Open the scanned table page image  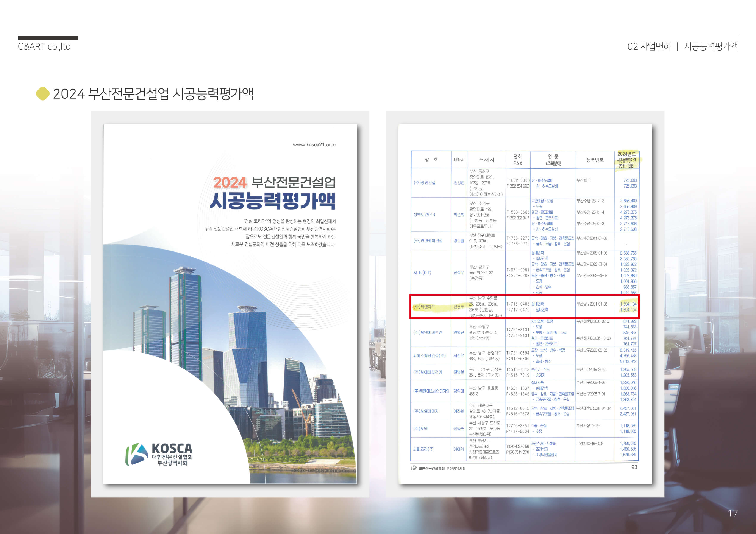[x=525, y=304]
